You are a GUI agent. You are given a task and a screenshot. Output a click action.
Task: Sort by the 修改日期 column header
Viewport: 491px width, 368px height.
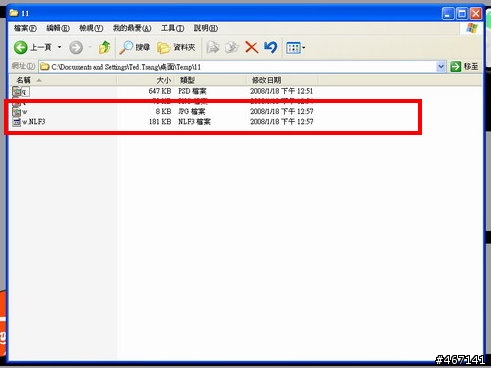click(x=282, y=80)
